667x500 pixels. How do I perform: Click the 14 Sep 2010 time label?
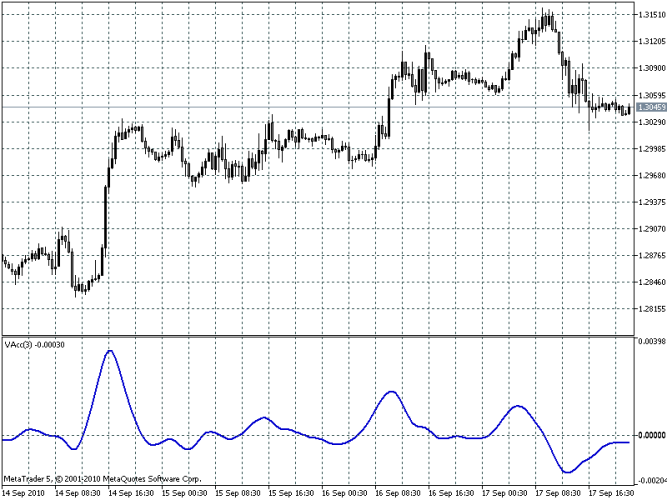(23, 493)
